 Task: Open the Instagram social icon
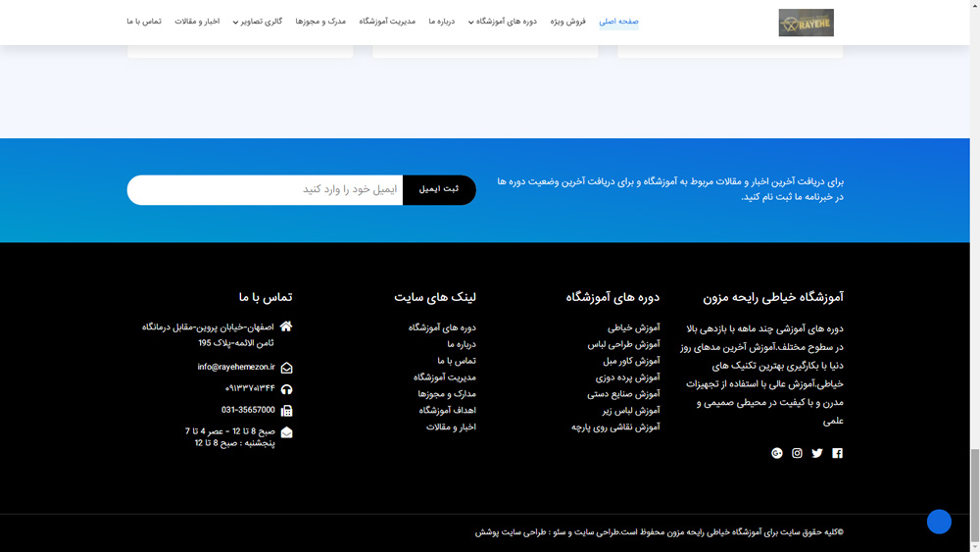(x=797, y=453)
